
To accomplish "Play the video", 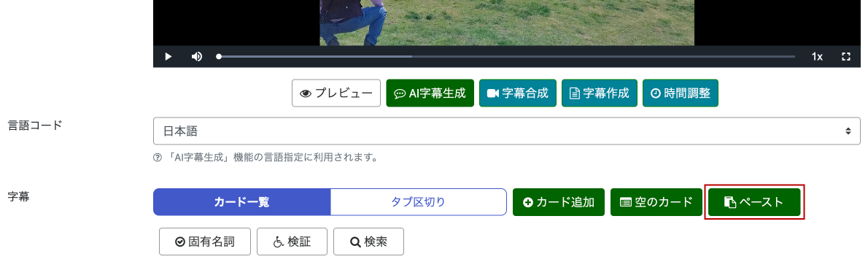I will 168,56.
